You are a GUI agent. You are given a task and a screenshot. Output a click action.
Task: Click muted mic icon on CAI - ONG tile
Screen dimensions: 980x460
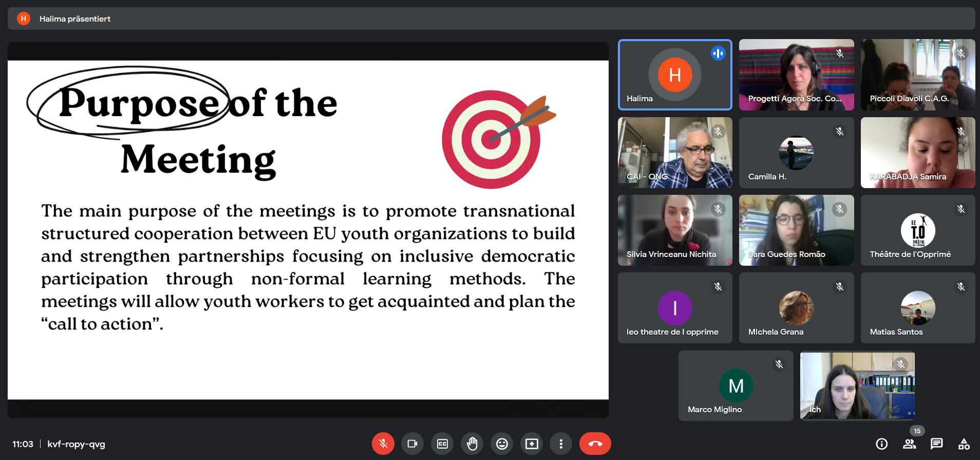coord(718,132)
